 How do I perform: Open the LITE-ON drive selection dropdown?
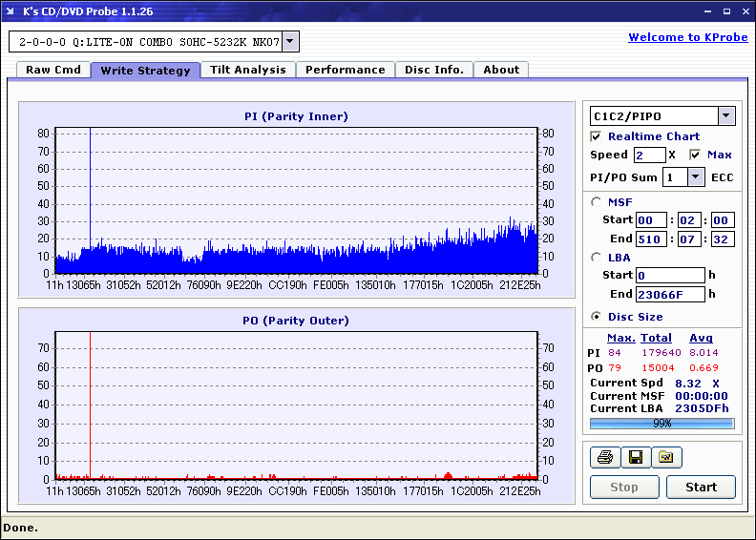pos(290,42)
